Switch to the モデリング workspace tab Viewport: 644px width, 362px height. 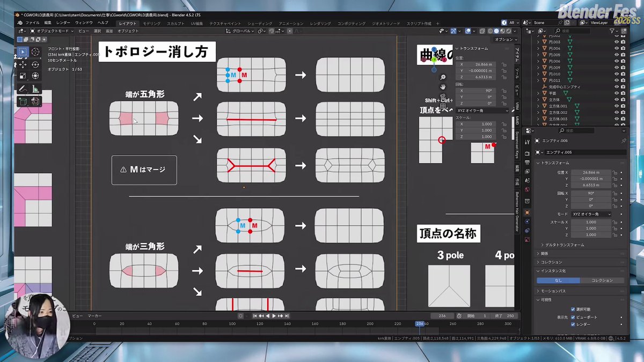click(x=152, y=24)
